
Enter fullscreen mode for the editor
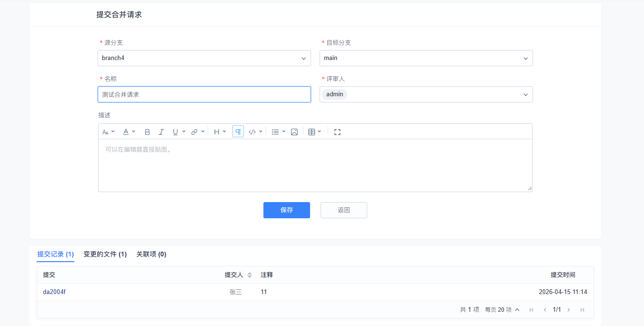point(337,132)
